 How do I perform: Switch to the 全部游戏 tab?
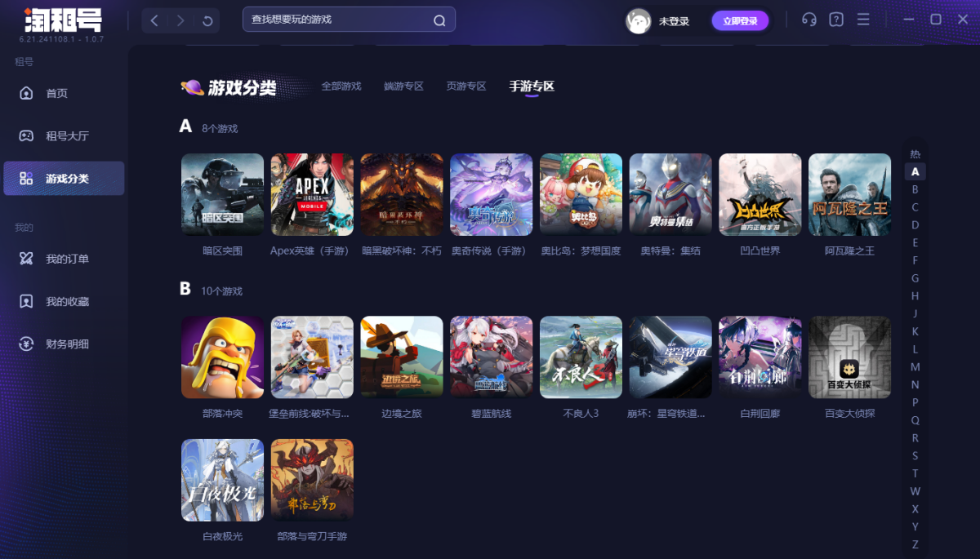click(x=341, y=86)
